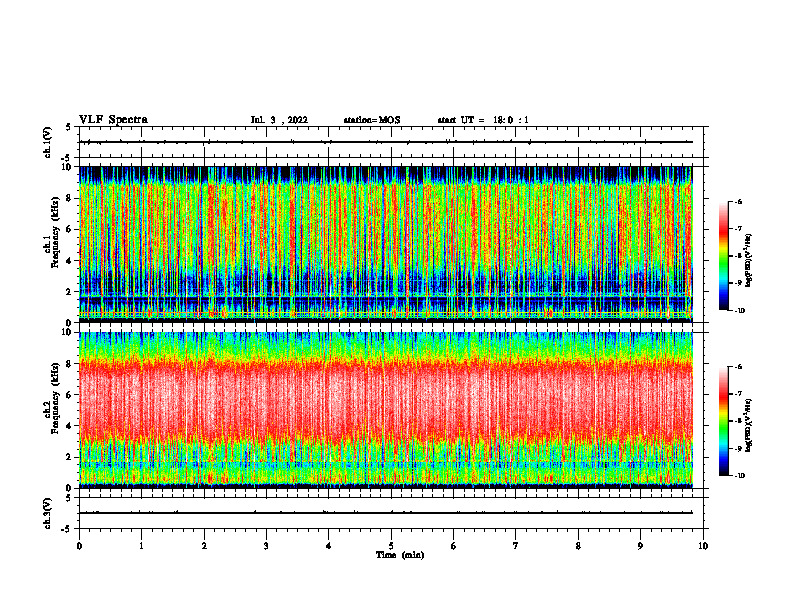Viewport: 792px width, 612px height.
Task: Click the ch.2 color bar log(PSD) label
Action: tap(749, 425)
